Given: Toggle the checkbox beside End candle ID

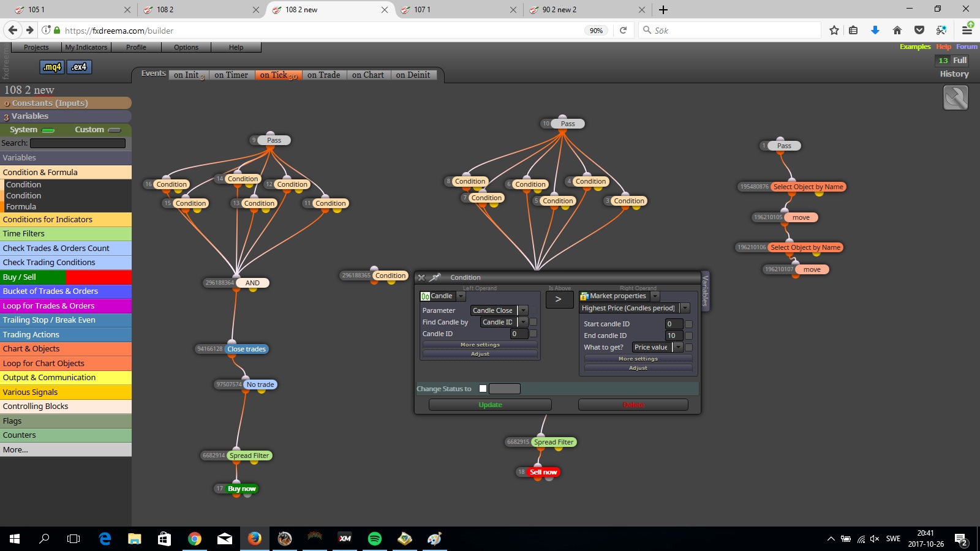Looking at the screenshot, I should pos(688,335).
